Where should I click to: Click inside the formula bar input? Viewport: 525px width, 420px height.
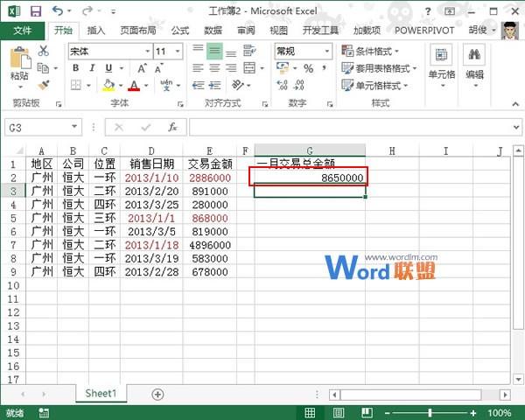[350, 127]
